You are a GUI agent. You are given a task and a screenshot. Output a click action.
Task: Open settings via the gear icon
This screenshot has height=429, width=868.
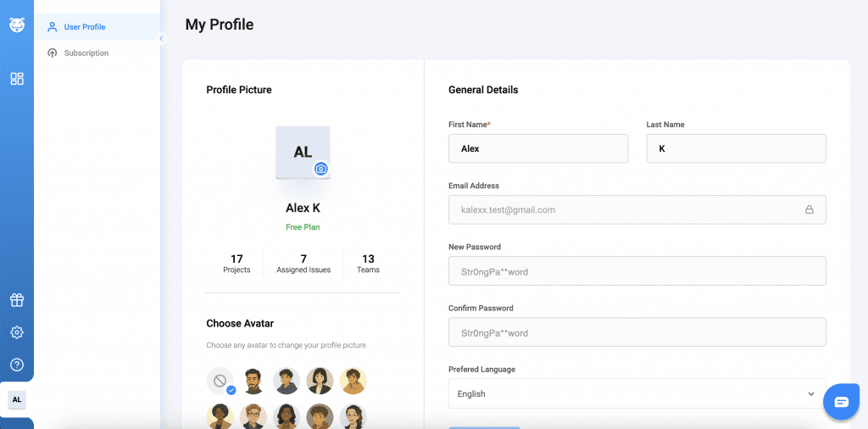(17, 332)
